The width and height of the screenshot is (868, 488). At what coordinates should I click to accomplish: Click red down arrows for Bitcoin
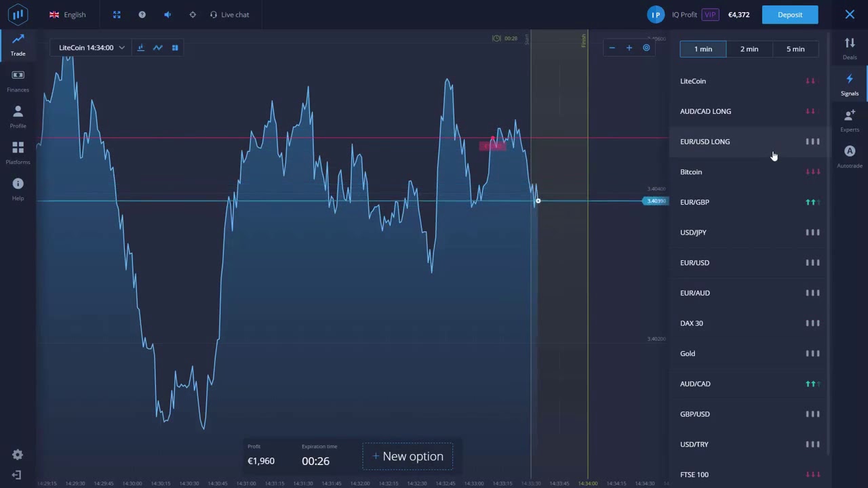pos(812,172)
